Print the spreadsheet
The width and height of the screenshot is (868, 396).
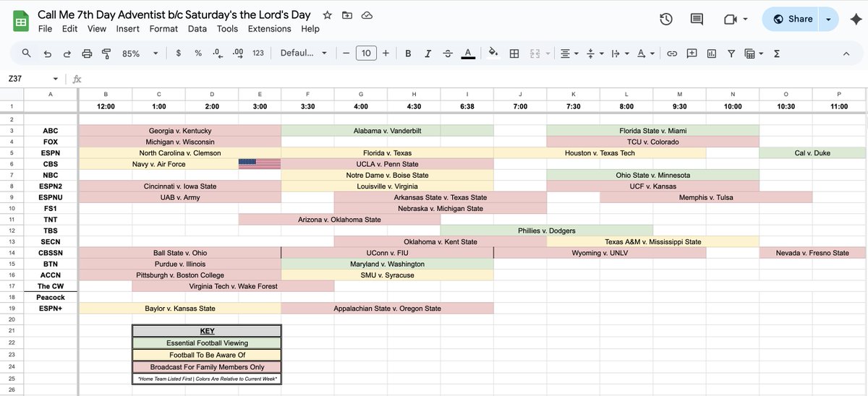[87, 53]
